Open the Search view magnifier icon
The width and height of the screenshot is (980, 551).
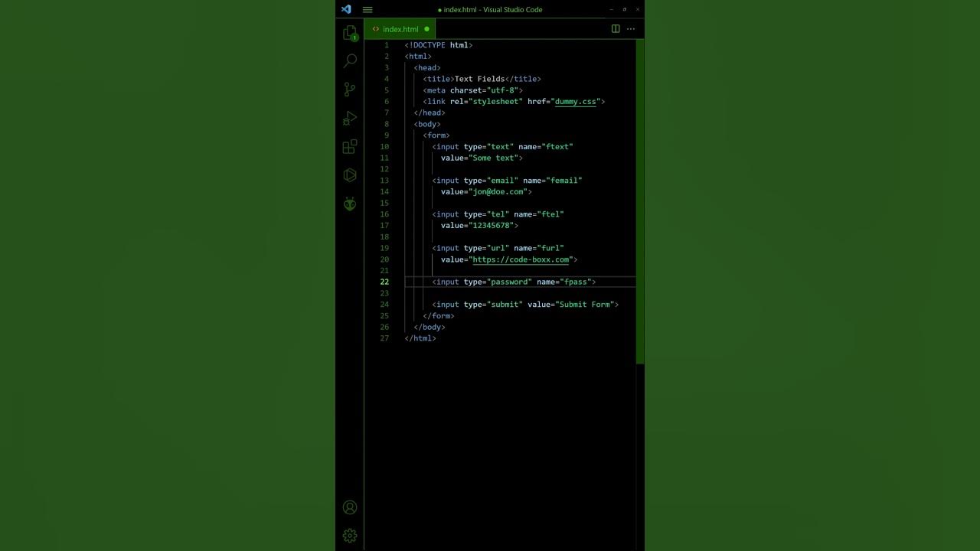click(x=350, y=60)
